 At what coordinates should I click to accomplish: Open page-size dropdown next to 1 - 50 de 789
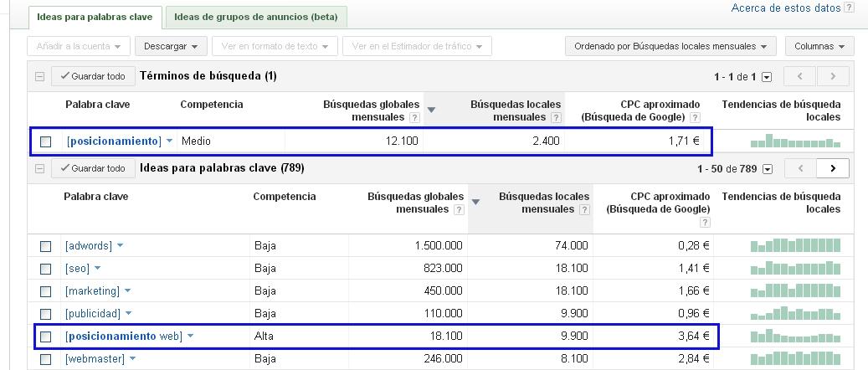click(x=768, y=169)
